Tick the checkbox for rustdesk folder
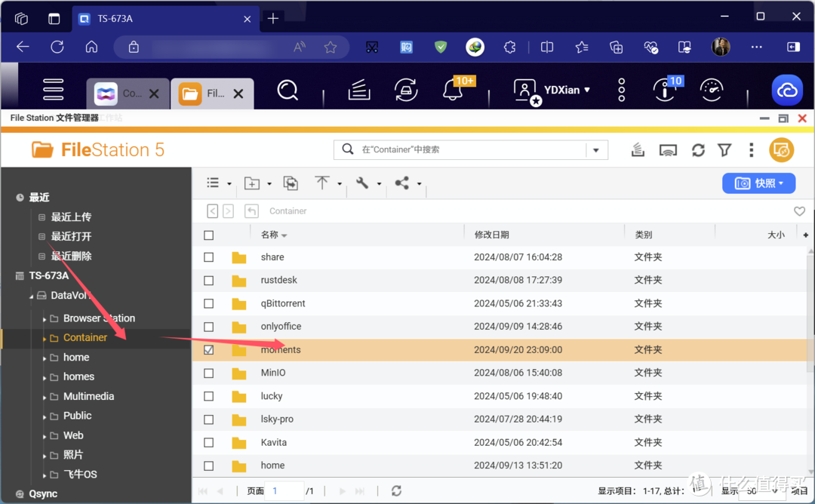 tap(209, 281)
